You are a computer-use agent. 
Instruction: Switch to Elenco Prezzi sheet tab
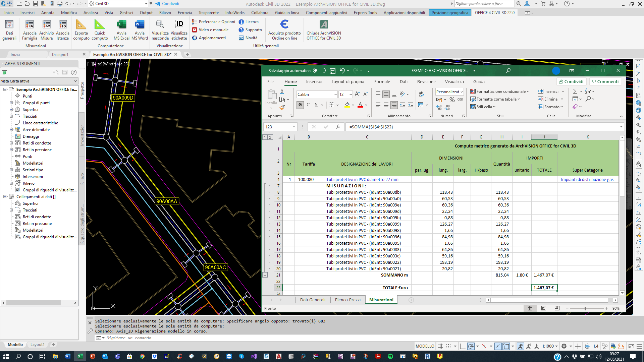[347, 300]
